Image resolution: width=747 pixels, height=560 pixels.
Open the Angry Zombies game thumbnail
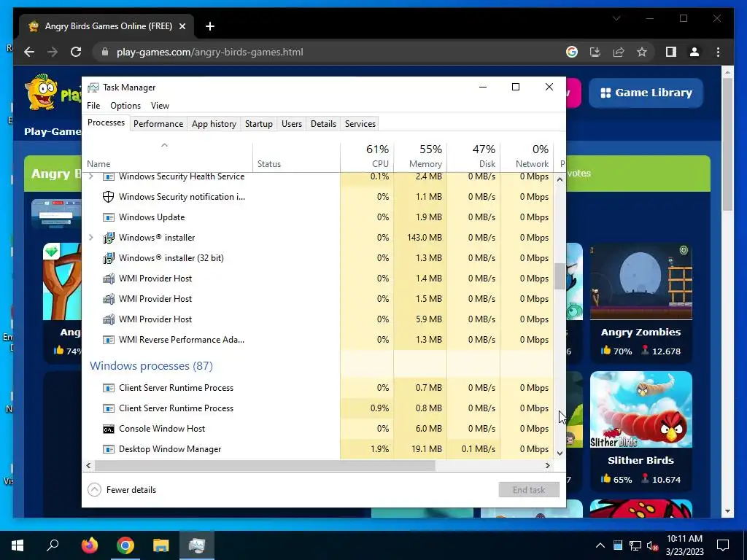(640, 281)
